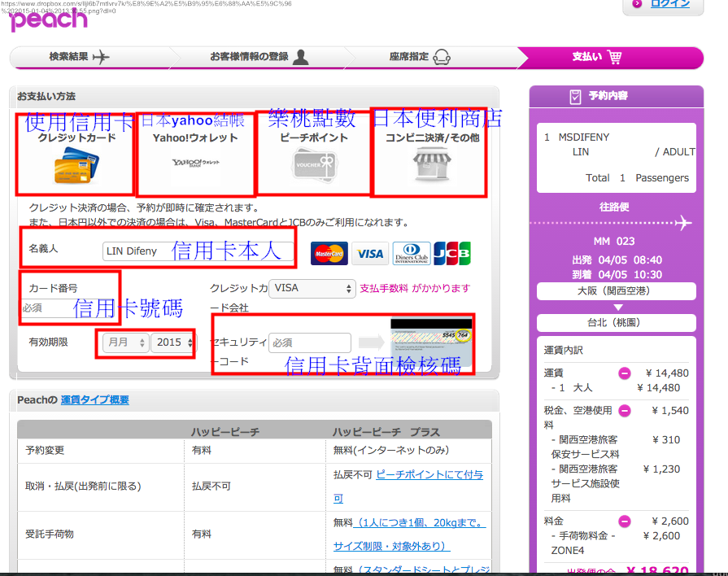Open the expiry month dropdown
Image resolution: width=728 pixels, height=576 pixels.
[x=126, y=343]
